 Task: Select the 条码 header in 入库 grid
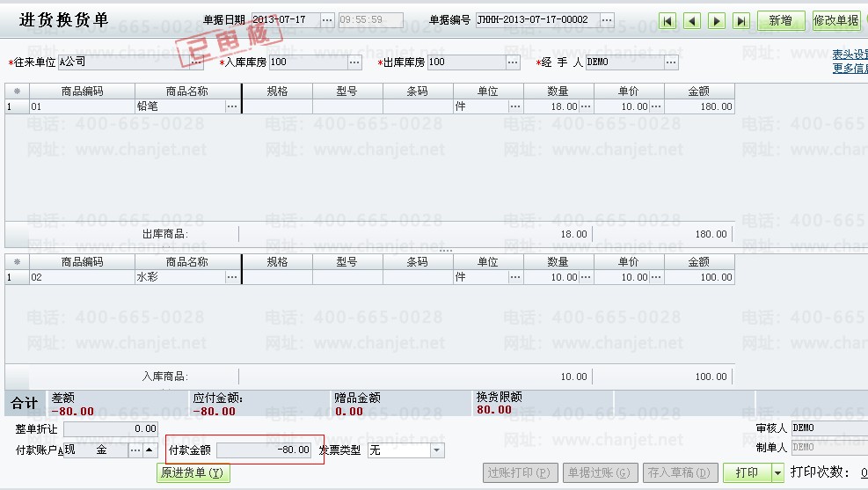click(418, 261)
